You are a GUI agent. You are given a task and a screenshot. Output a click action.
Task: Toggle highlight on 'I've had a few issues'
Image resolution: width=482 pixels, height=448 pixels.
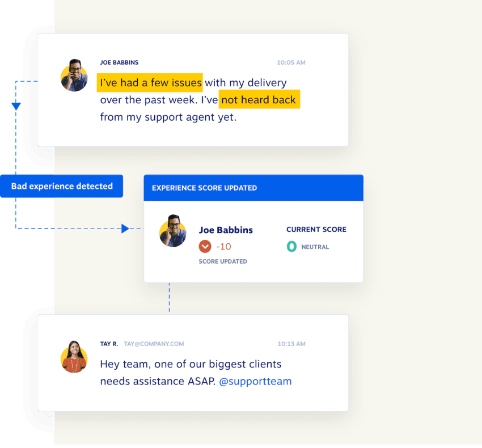(x=150, y=83)
